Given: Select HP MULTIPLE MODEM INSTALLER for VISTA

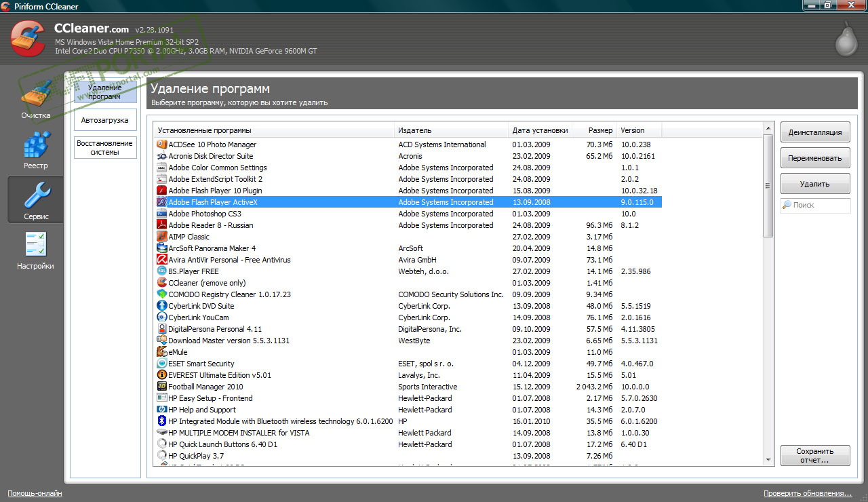Looking at the screenshot, I should (408, 433).
